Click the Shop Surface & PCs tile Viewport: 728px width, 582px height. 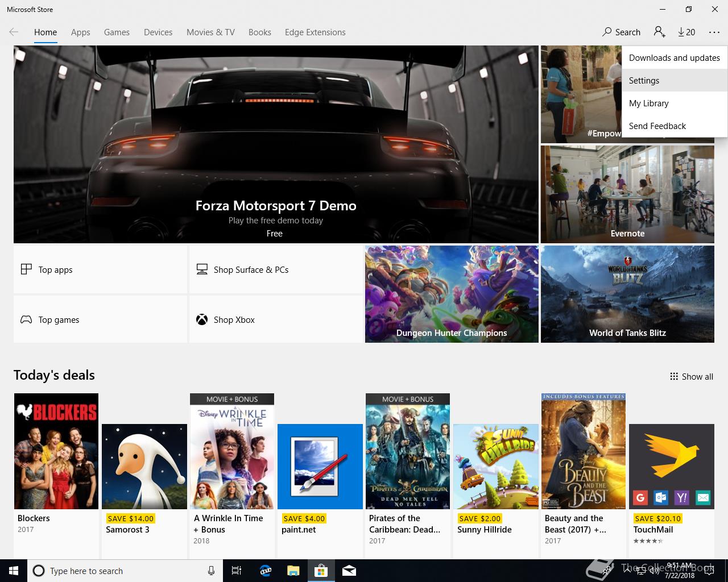276,269
